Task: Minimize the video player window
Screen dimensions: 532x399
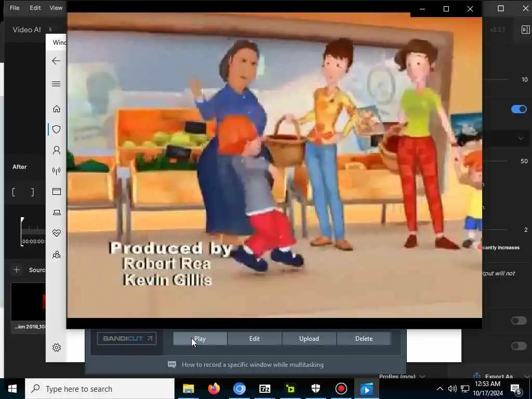Action: [422, 9]
